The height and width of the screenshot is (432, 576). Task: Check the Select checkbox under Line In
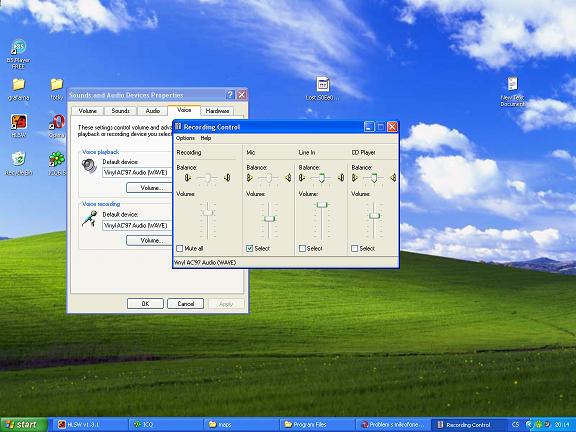coord(302,249)
